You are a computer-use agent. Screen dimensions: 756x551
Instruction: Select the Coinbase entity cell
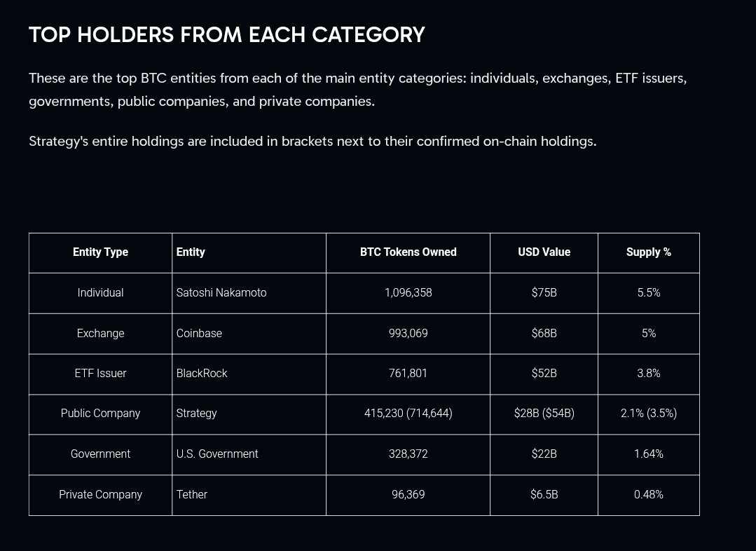[199, 334]
